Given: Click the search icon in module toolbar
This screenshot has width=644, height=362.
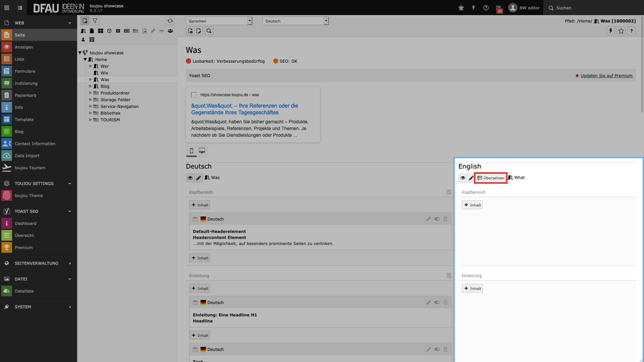Looking at the screenshot, I should 209,31.
